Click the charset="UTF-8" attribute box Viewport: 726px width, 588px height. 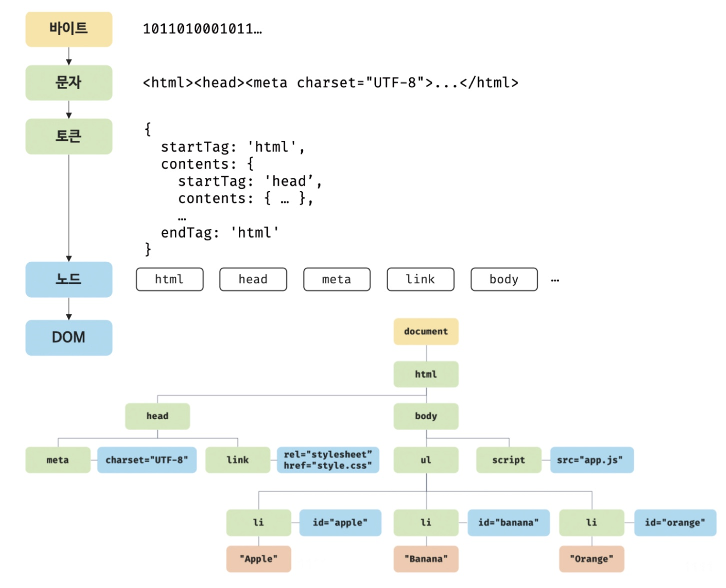147,460
